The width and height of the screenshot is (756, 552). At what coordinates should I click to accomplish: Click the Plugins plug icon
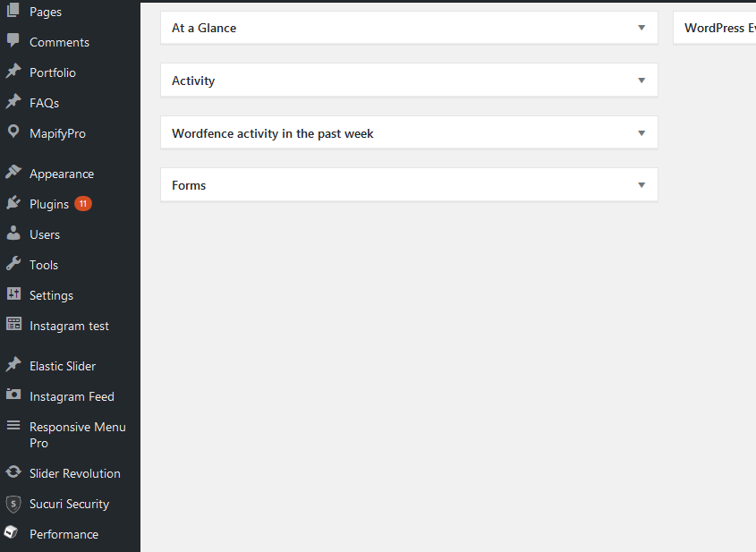point(13,204)
